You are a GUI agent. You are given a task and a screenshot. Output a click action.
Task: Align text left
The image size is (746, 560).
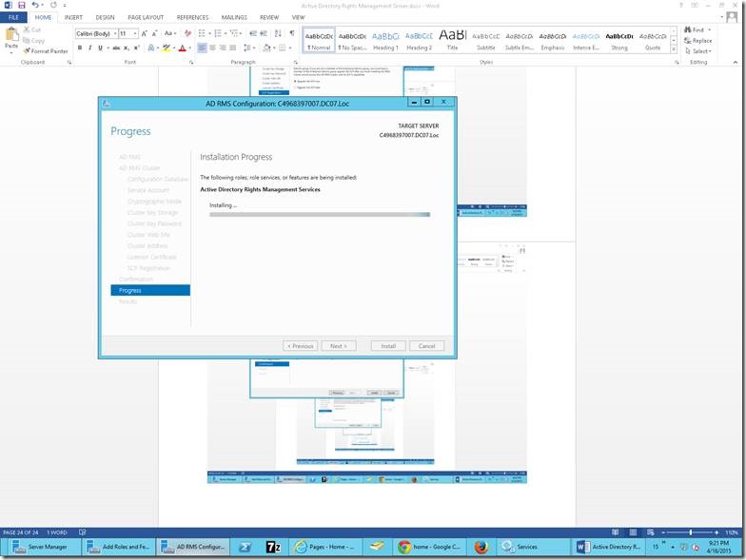point(202,48)
